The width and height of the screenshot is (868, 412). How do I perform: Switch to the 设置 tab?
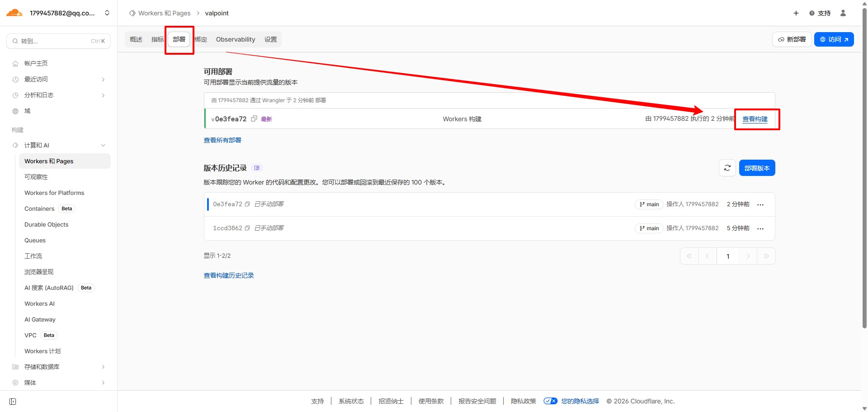click(271, 39)
